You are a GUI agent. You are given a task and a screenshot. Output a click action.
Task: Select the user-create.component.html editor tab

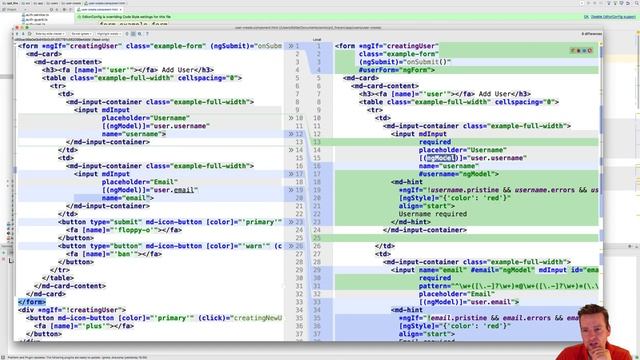coord(100,9)
